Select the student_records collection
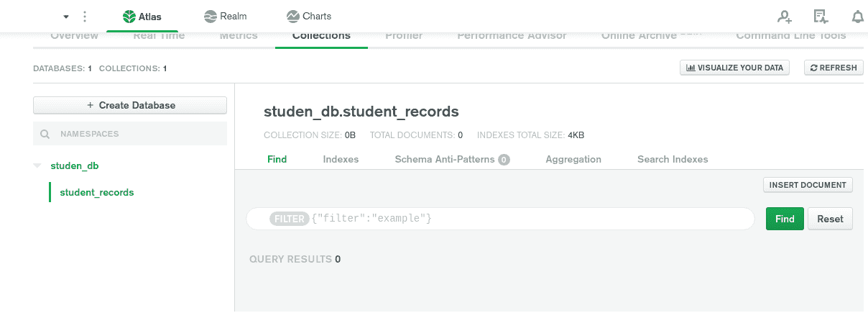 [x=96, y=192]
